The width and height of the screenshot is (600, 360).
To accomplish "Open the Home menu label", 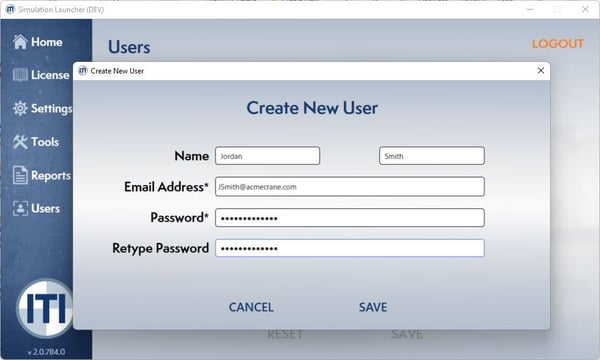I will click(47, 42).
